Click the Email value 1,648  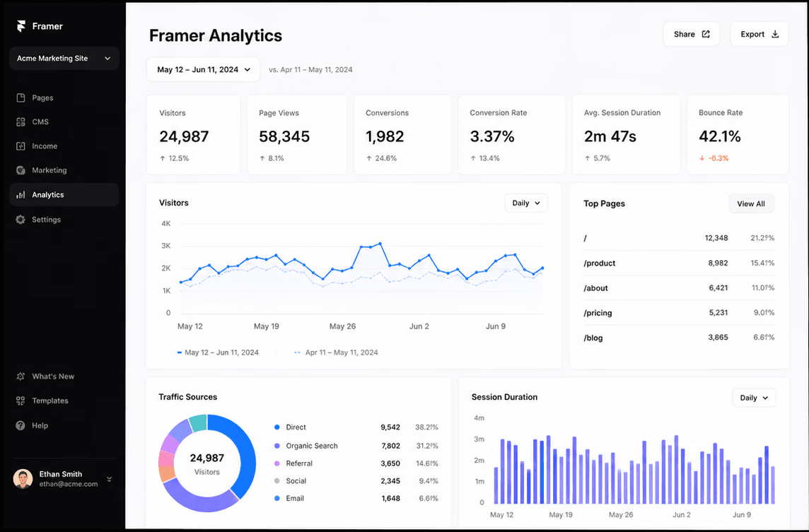(390, 499)
